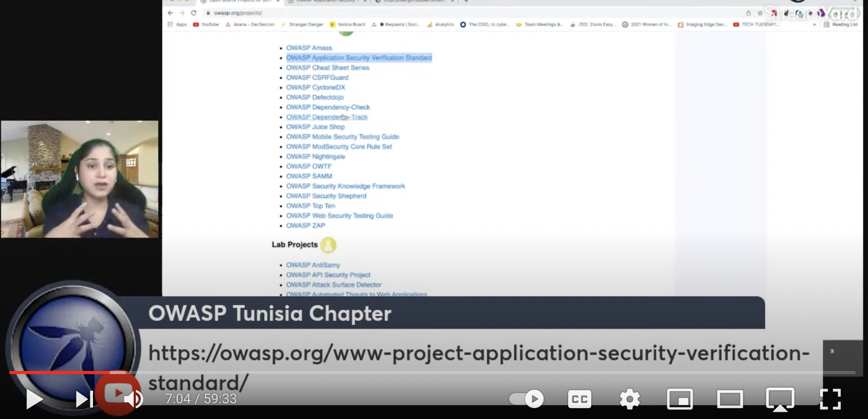Open the OWASP Top Ten link

click(311, 206)
